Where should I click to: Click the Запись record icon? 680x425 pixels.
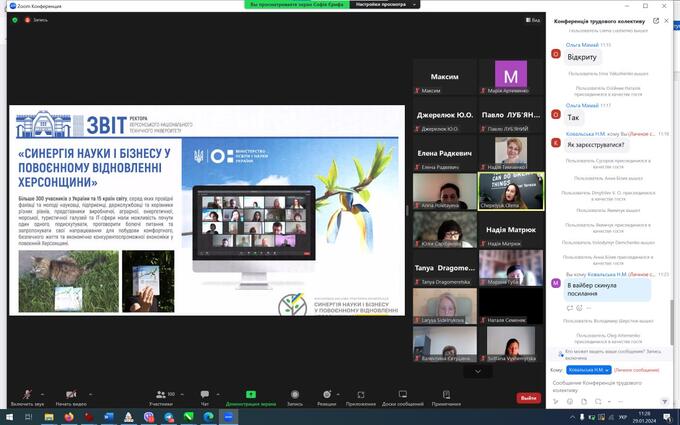coord(295,395)
